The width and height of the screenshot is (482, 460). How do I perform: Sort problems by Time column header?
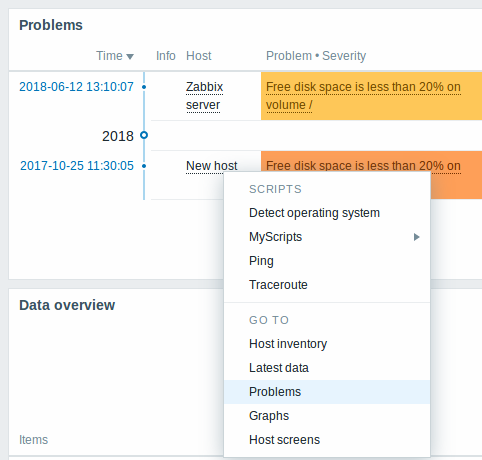pyautogui.click(x=109, y=56)
